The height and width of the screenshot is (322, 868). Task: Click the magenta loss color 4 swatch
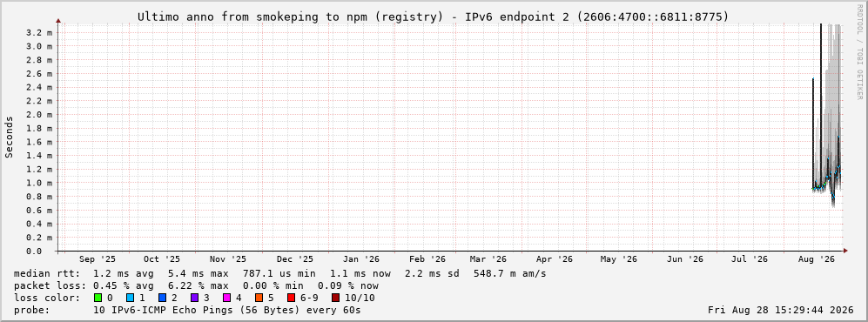click(x=226, y=299)
